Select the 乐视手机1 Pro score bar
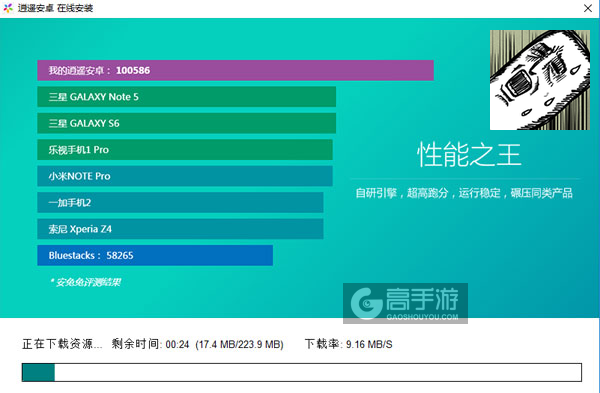This screenshot has height=393, width=600. [185, 150]
